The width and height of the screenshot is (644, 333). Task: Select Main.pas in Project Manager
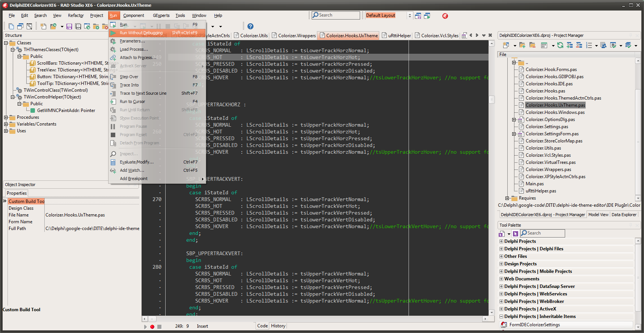pos(534,184)
